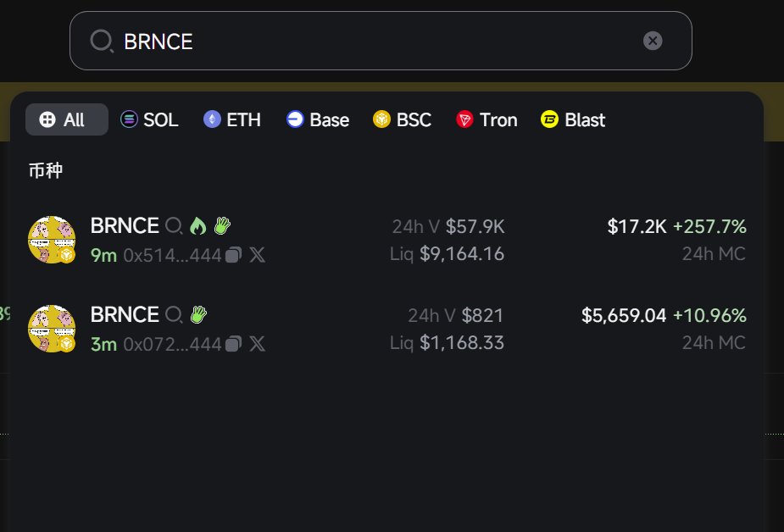Filter results by SOL chain
Image resolution: width=784 pixels, height=532 pixels.
(150, 120)
